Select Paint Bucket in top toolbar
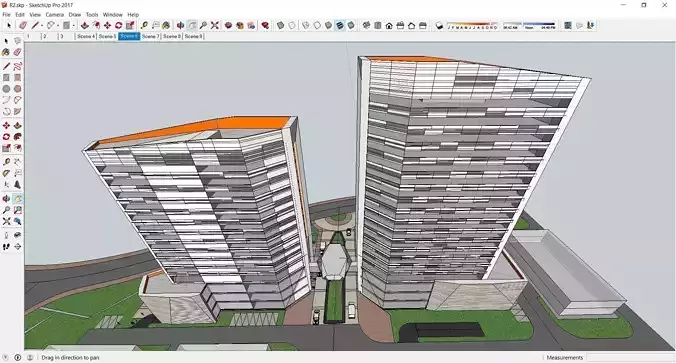The width and height of the screenshot is (676, 363). coord(166,25)
